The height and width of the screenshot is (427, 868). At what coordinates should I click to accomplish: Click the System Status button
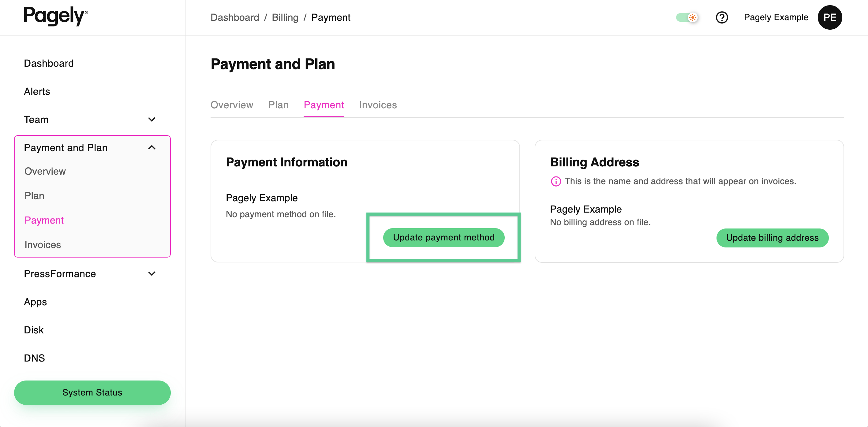coord(92,393)
